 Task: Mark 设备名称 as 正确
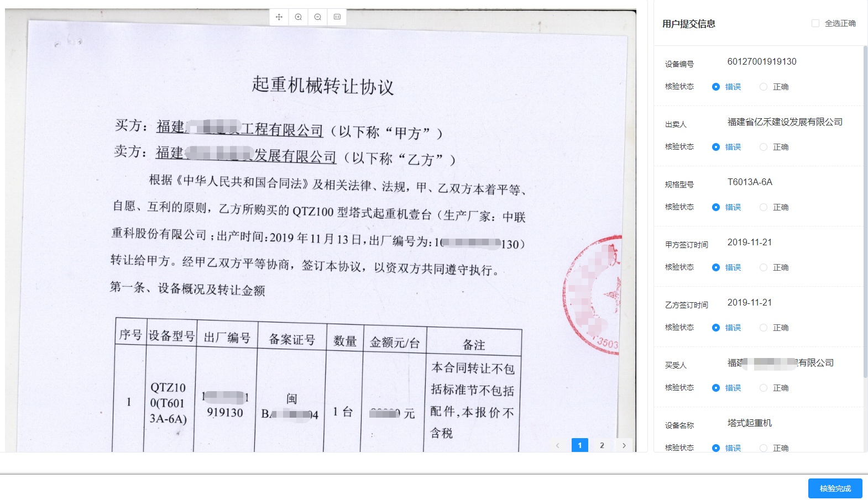pos(764,448)
